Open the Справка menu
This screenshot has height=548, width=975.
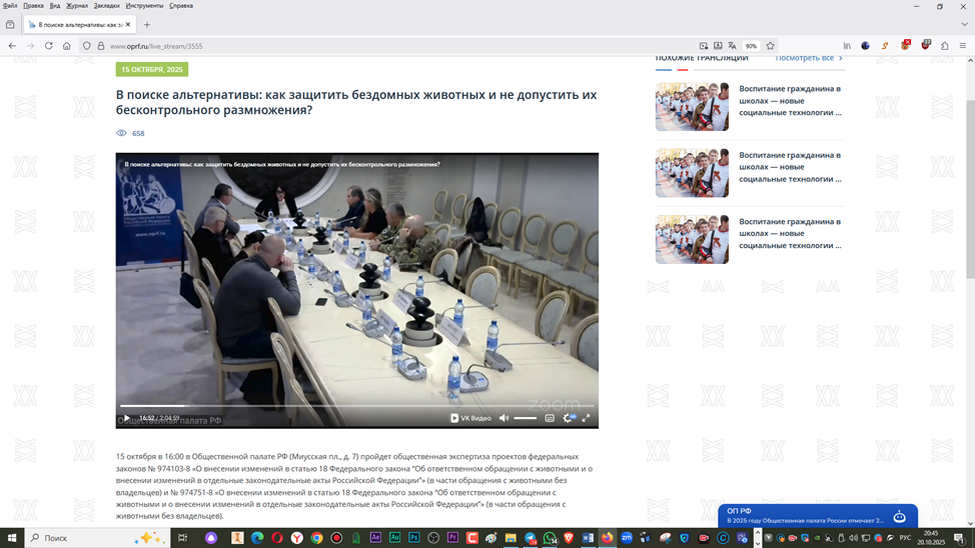click(x=181, y=6)
